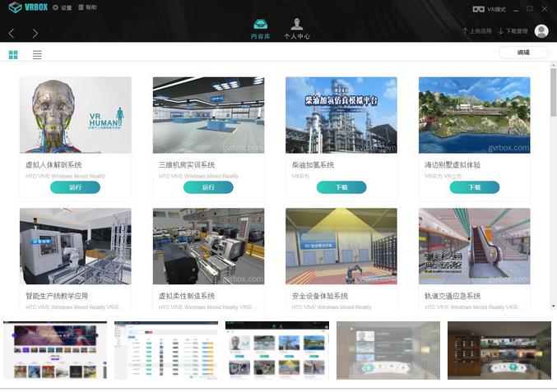Run 虚拟人体解剖系统 with 运行 button

tap(75, 187)
